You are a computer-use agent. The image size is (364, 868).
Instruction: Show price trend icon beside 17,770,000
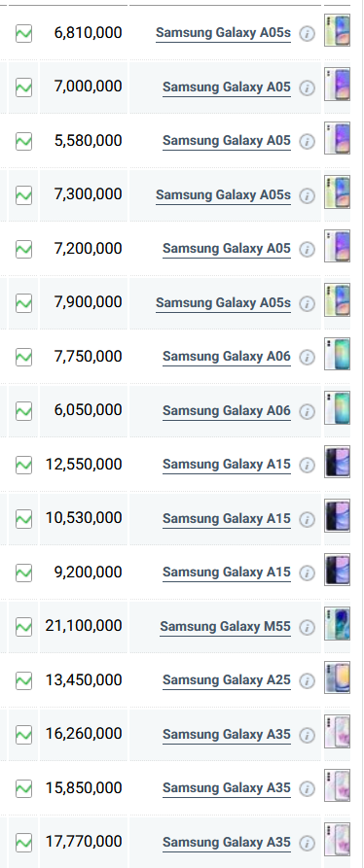23,843
